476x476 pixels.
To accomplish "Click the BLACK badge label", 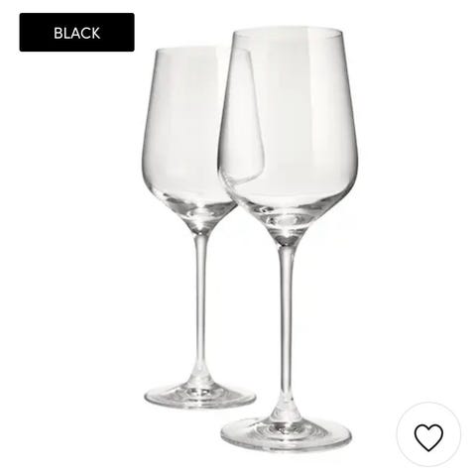I will [x=76, y=33].
